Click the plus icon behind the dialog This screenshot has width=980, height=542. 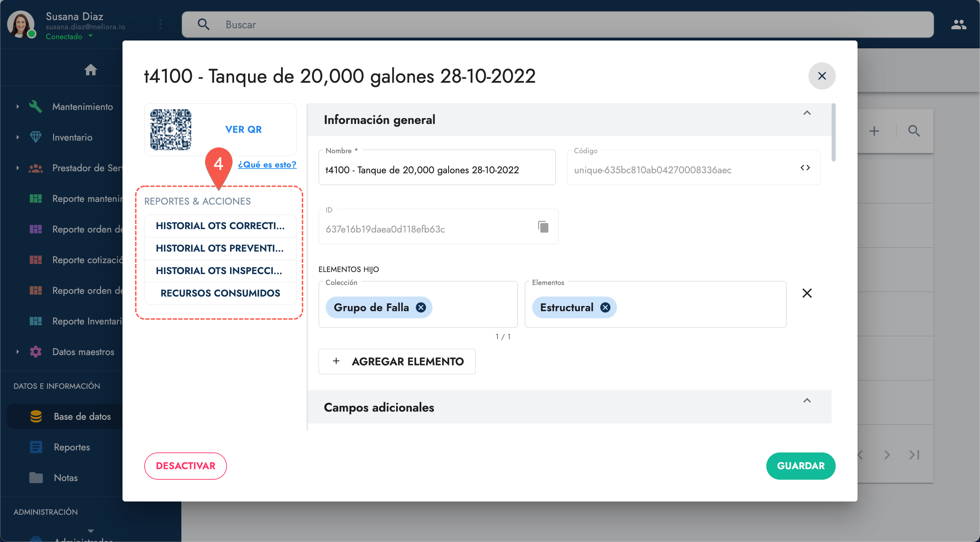click(x=874, y=131)
